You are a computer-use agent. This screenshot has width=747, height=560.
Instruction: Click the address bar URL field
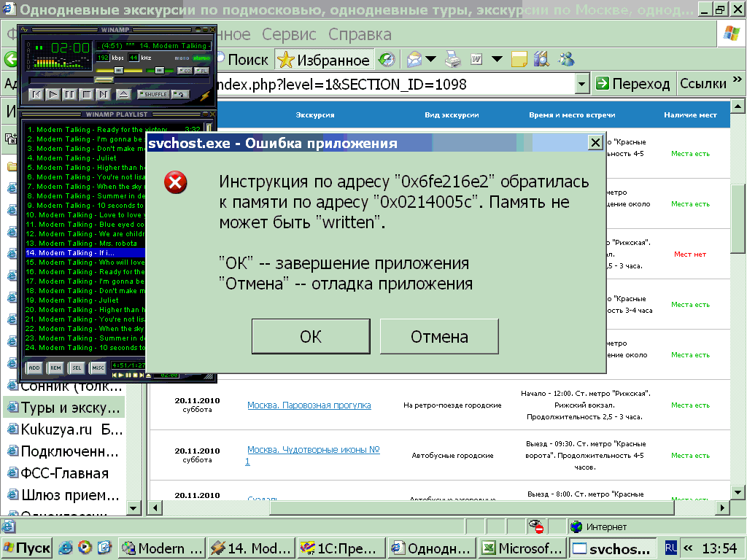395,85
